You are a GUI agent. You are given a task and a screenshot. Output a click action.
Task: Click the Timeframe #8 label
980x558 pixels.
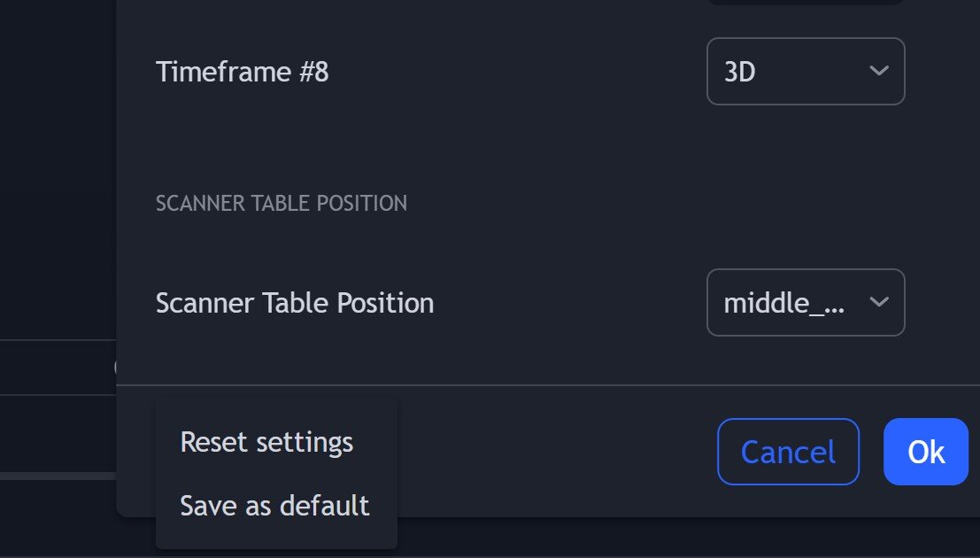[x=243, y=72]
